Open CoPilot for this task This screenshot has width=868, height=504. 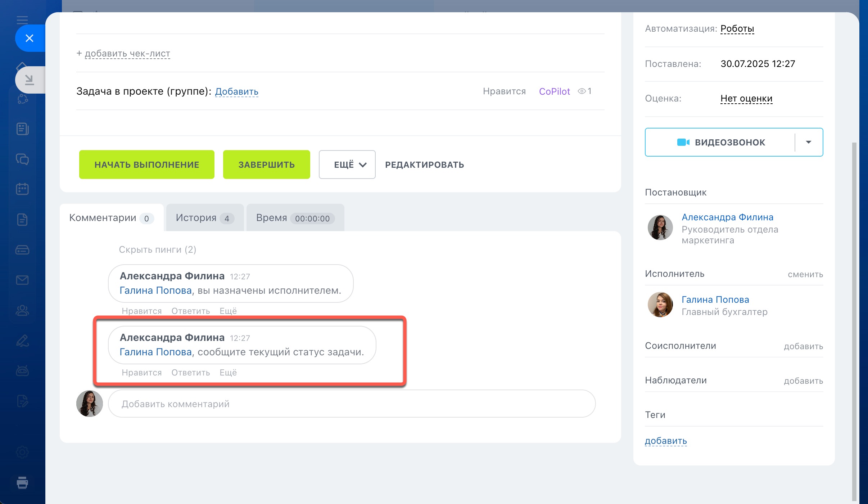tap(555, 91)
